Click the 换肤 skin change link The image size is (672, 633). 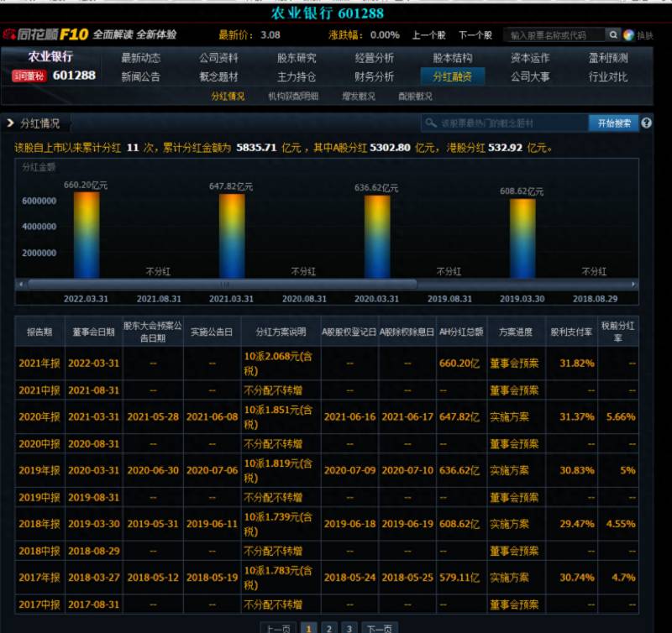[x=645, y=35]
